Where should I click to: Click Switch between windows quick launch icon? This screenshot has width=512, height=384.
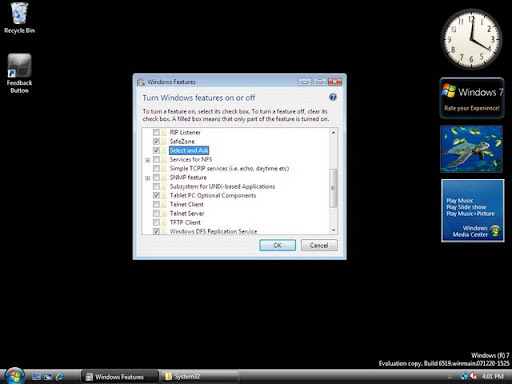48,377
